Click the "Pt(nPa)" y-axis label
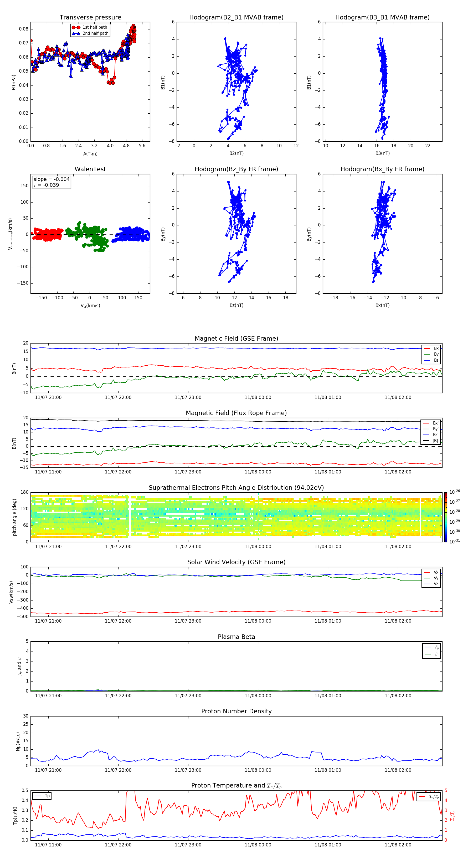This screenshot has width=473, height=868. coord(13,82)
